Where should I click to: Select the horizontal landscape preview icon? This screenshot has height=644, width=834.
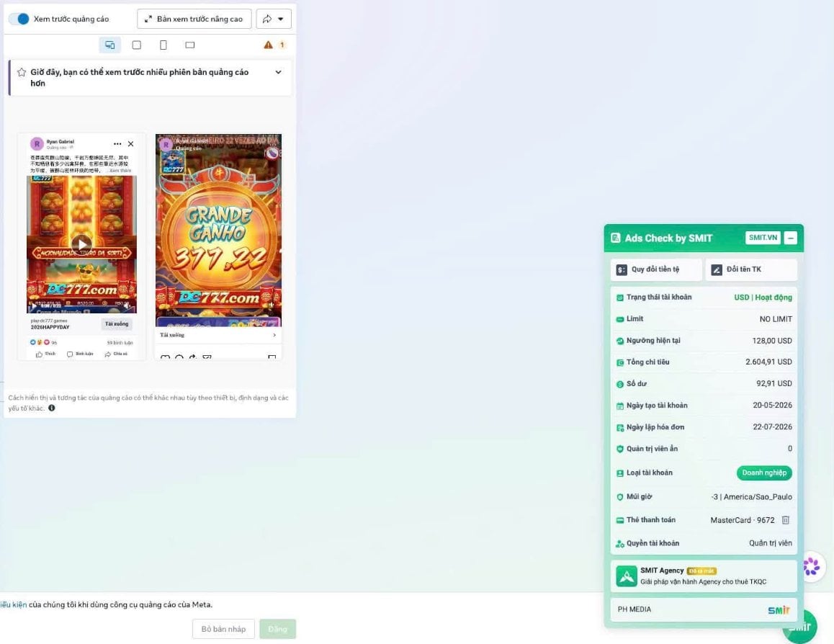click(190, 45)
